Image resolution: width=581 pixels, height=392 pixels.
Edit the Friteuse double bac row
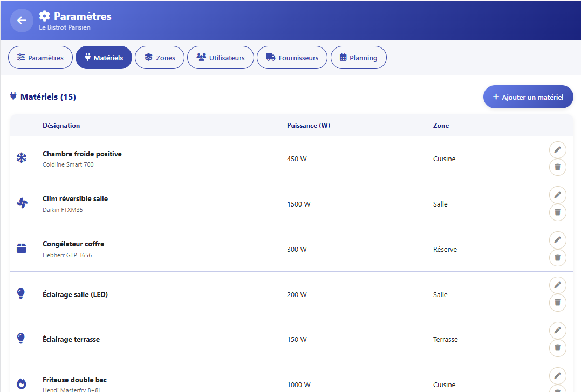557,376
